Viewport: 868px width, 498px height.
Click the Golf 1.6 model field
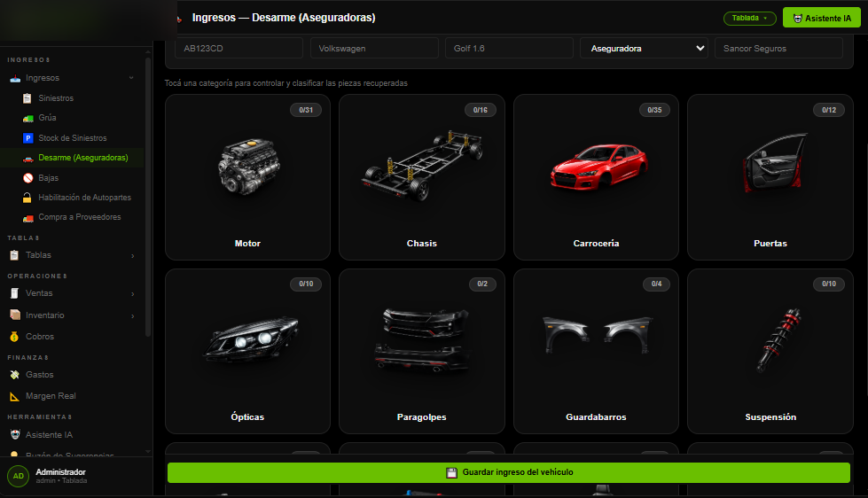click(509, 48)
